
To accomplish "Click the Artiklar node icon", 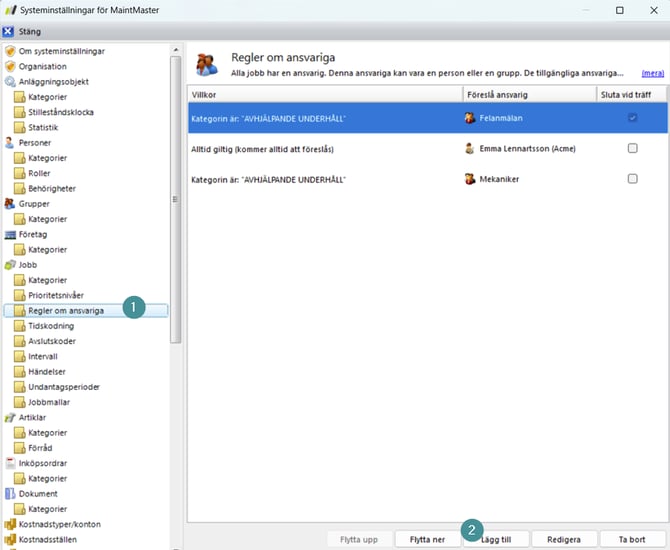I will click(10, 418).
